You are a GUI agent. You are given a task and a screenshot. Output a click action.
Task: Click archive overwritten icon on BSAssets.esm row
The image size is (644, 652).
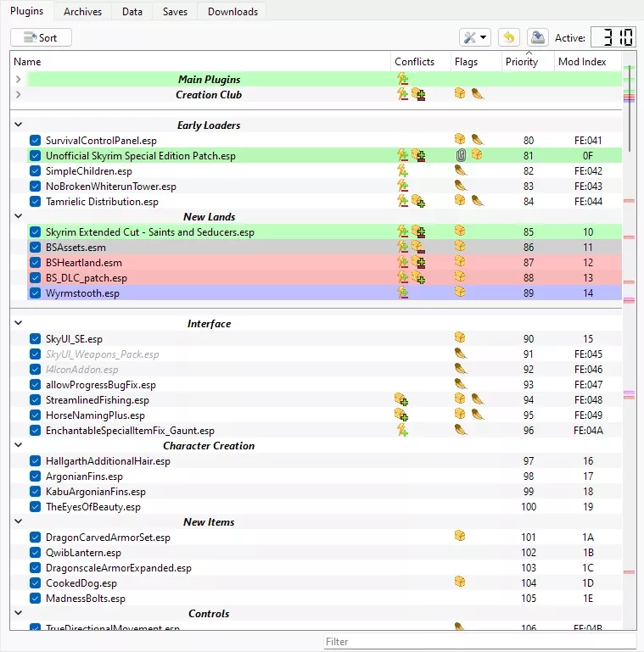pos(418,248)
